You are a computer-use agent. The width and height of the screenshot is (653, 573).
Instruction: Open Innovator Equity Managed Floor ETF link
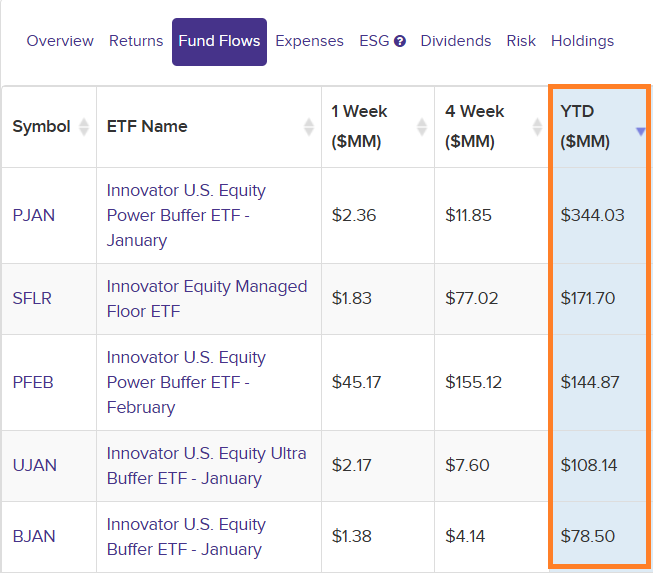point(207,299)
